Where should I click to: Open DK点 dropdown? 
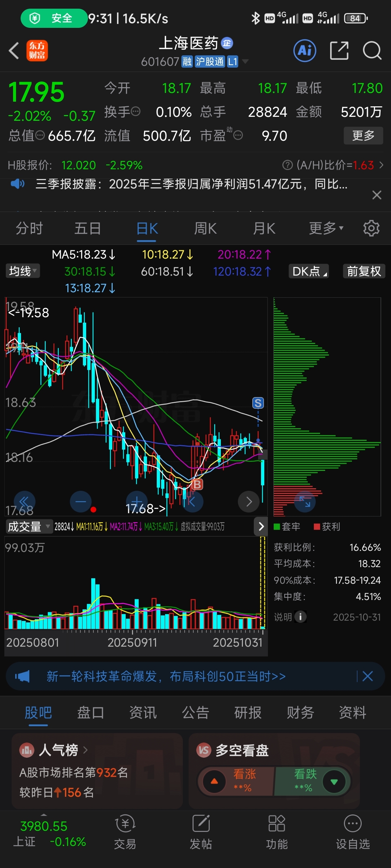(x=309, y=271)
